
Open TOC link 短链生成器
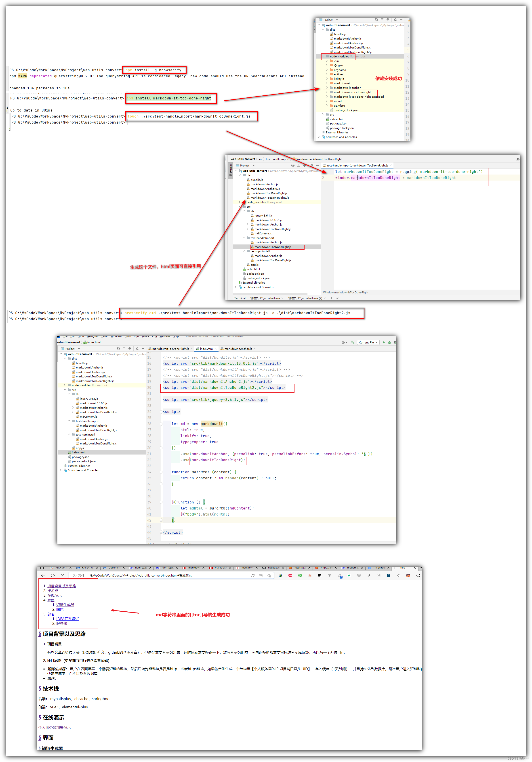pyautogui.click(x=65, y=605)
